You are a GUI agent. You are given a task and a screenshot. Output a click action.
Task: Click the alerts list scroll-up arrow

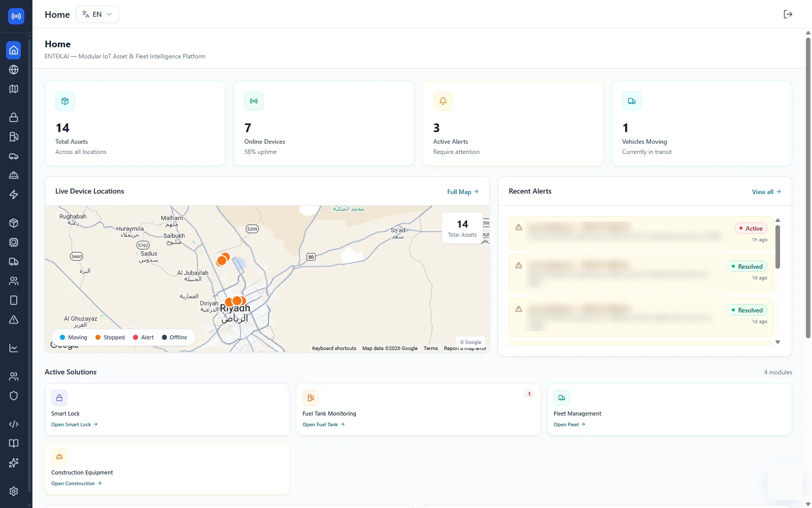click(777, 220)
